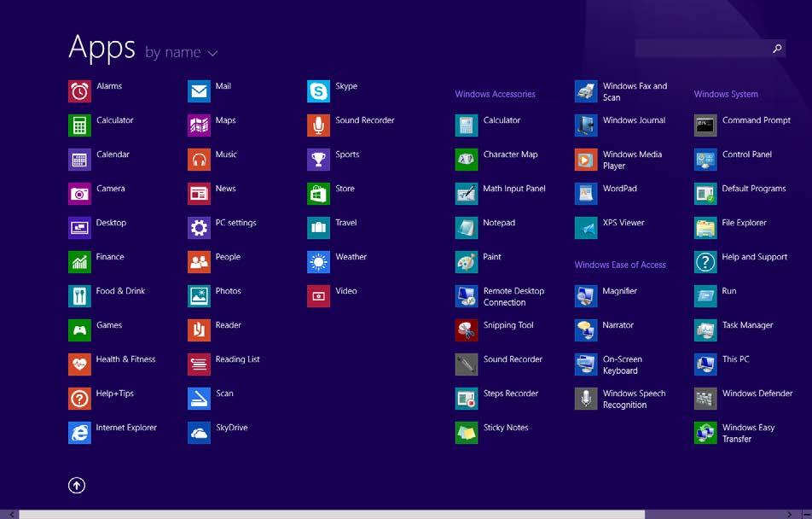Launch the Travel suitcase icon
The image size is (812, 519).
318,228
